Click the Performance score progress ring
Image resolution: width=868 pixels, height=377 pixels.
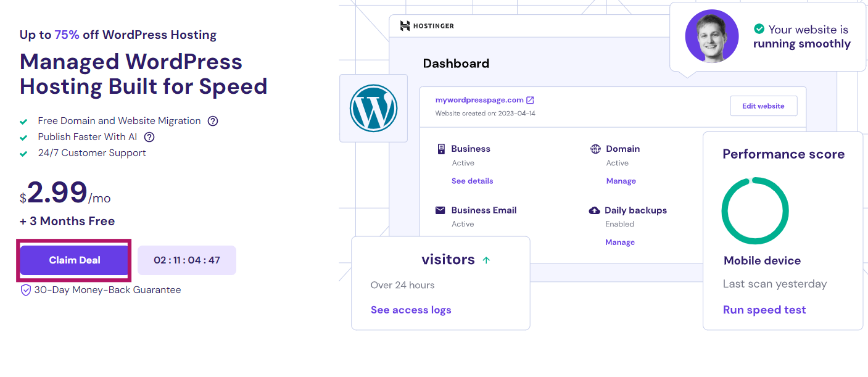point(755,211)
